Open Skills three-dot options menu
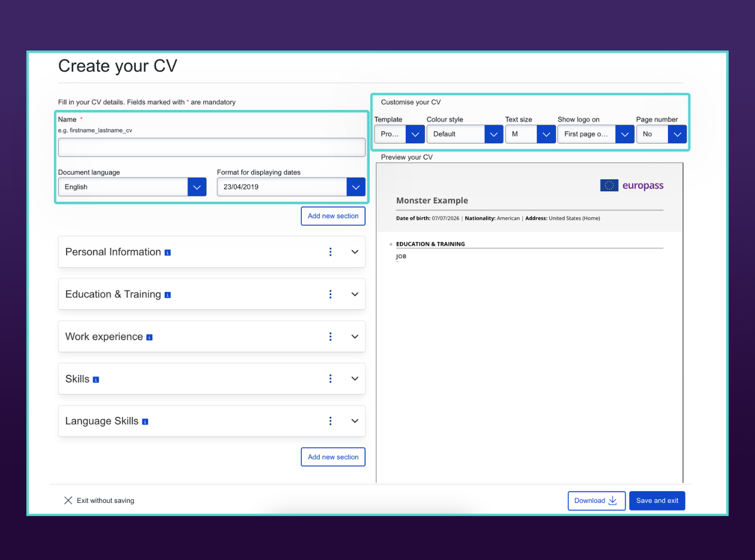755x560 pixels. pos(330,379)
